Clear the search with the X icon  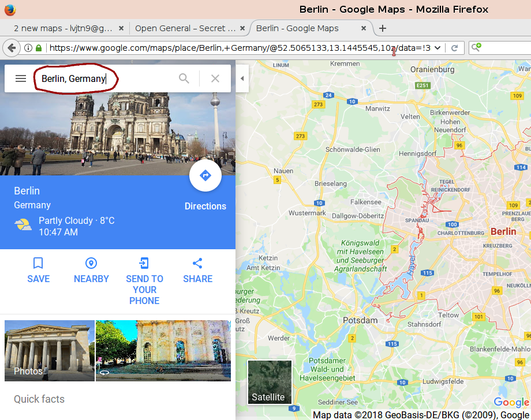[x=215, y=78]
